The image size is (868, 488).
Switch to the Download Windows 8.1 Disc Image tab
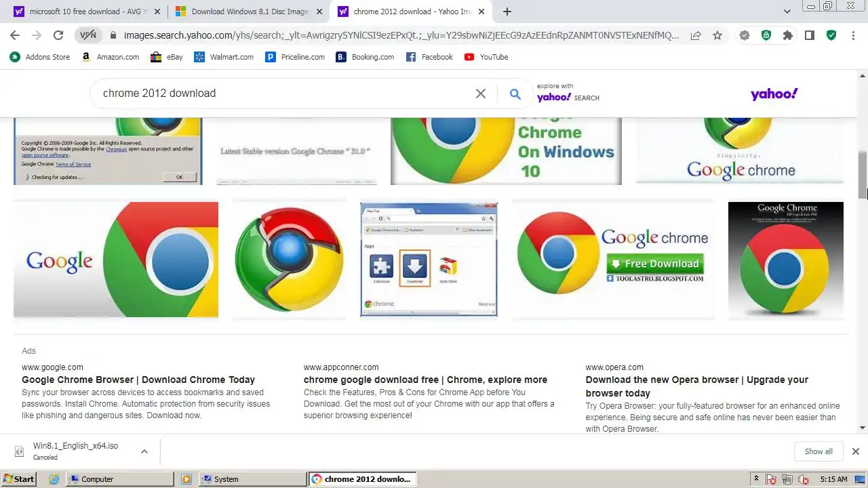249,12
